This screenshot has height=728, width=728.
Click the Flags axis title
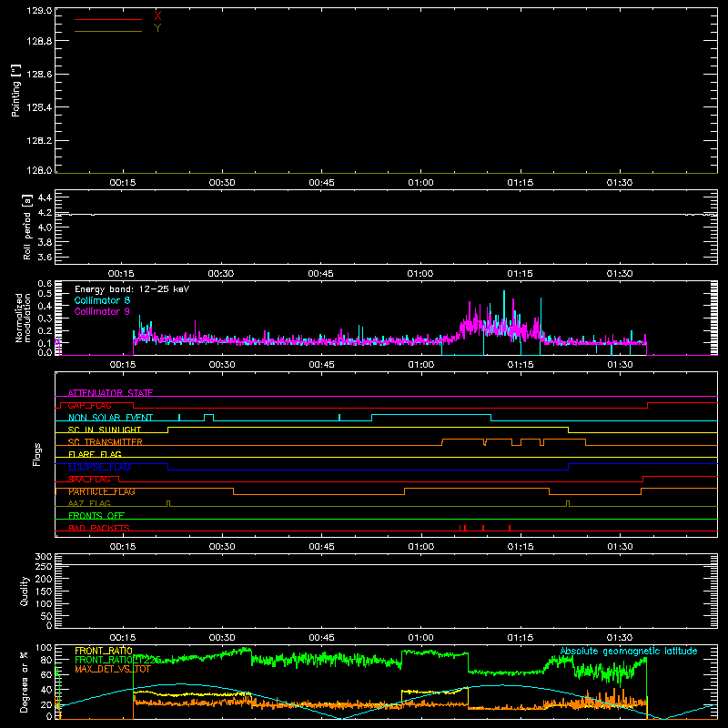click(36, 454)
